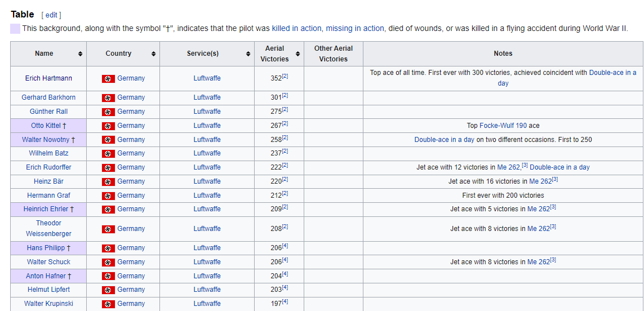Open Helmut Lipfert's article
644x311 pixels.
point(48,290)
